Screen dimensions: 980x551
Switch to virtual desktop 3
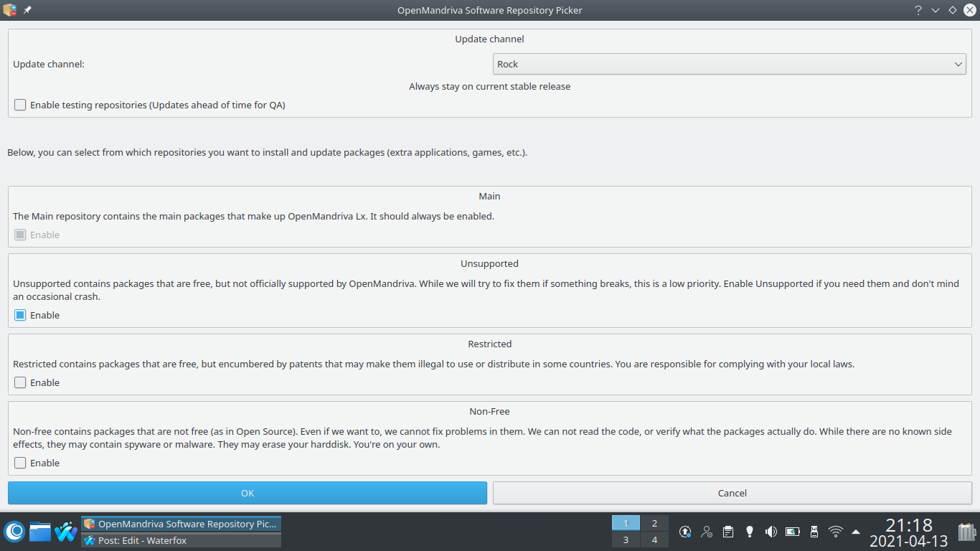coord(626,540)
